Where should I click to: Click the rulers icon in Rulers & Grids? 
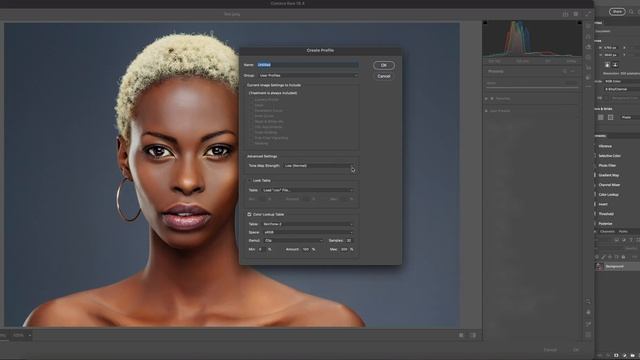(x=600, y=117)
